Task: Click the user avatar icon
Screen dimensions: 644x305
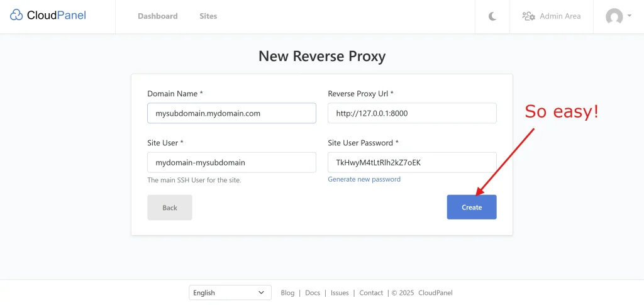Action: 614,16
